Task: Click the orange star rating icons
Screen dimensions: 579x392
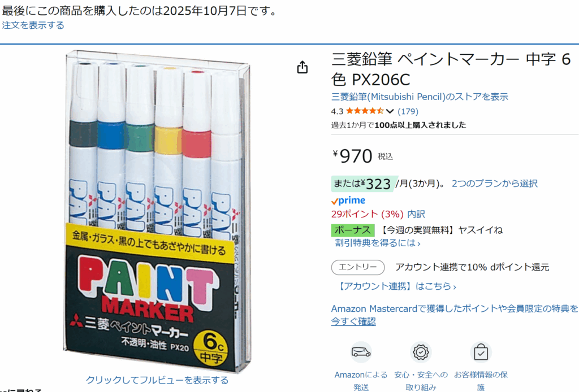Action: (365, 111)
